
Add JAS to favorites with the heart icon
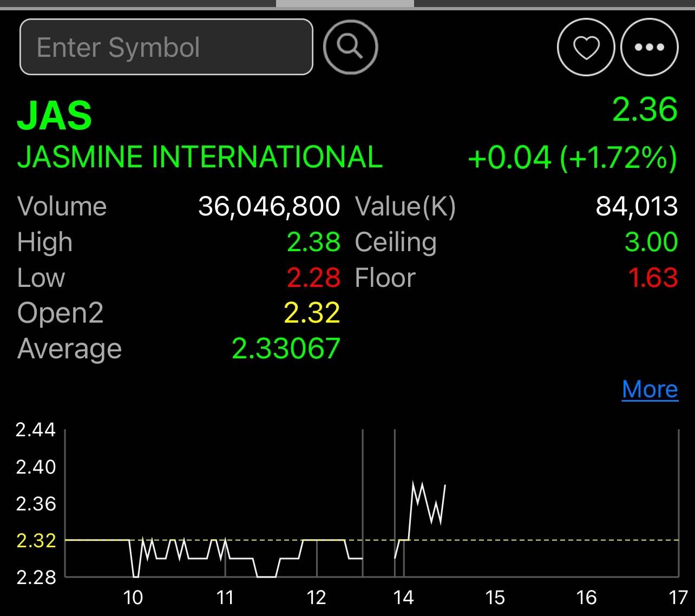586,47
